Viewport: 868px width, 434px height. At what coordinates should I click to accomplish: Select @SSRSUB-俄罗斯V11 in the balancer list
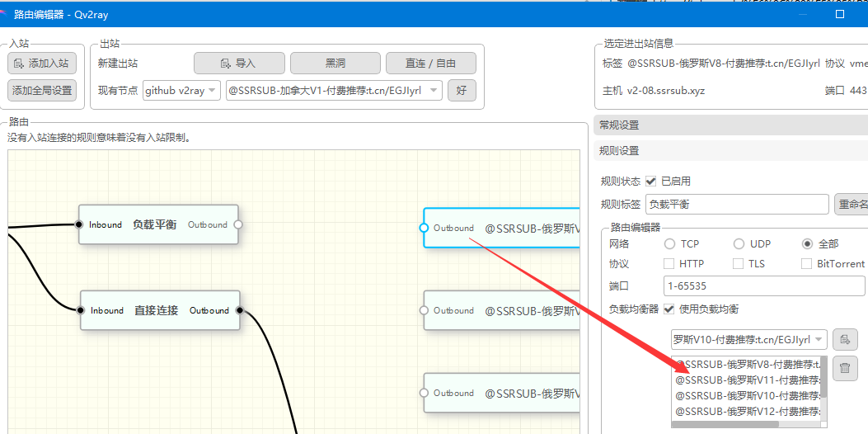pyautogui.click(x=748, y=380)
